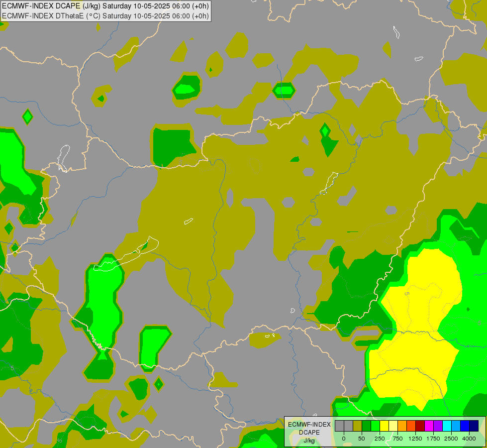Click the DCAPE label in the legend
This screenshot has width=487, height=448.
point(309,433)
